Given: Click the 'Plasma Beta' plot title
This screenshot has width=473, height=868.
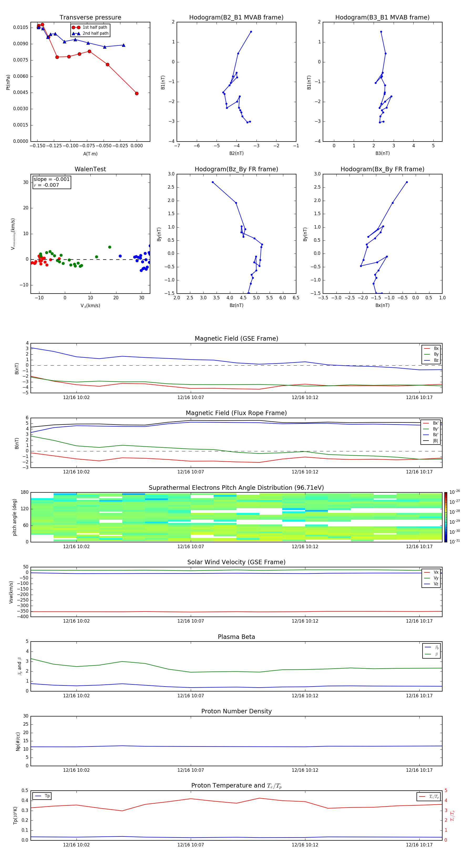Looking at the screenshot, I should tap(236, 637).
